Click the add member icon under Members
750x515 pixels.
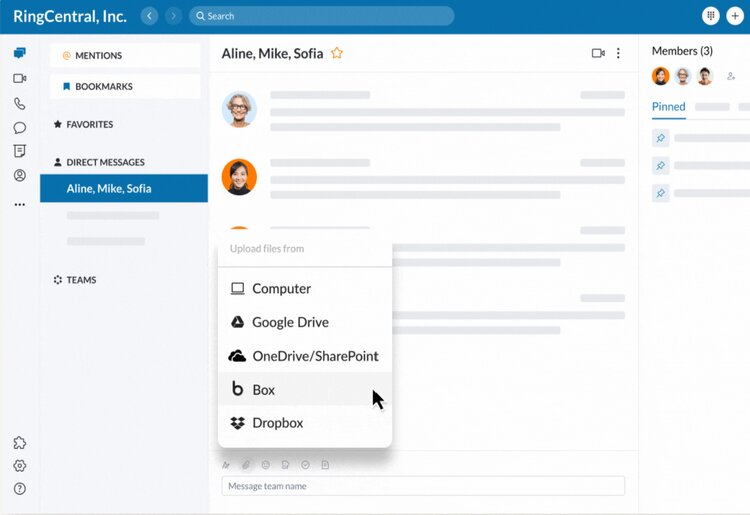[732, 76]
